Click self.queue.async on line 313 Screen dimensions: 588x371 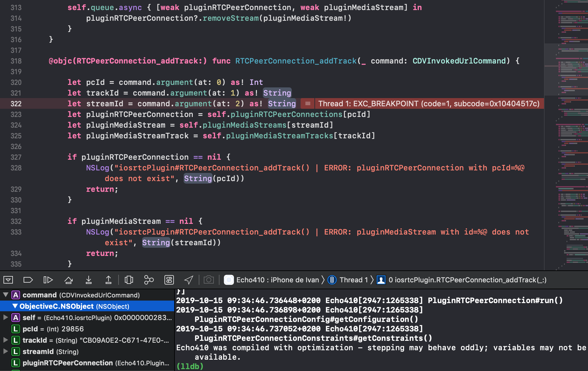pos(104,8)
